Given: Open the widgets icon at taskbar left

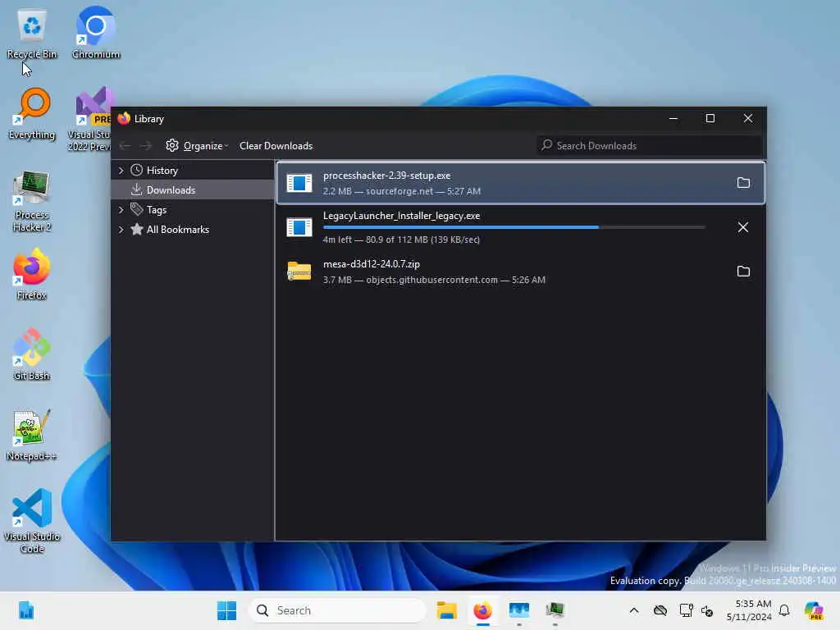Looking at the screenshot, I should coord(25,610).
